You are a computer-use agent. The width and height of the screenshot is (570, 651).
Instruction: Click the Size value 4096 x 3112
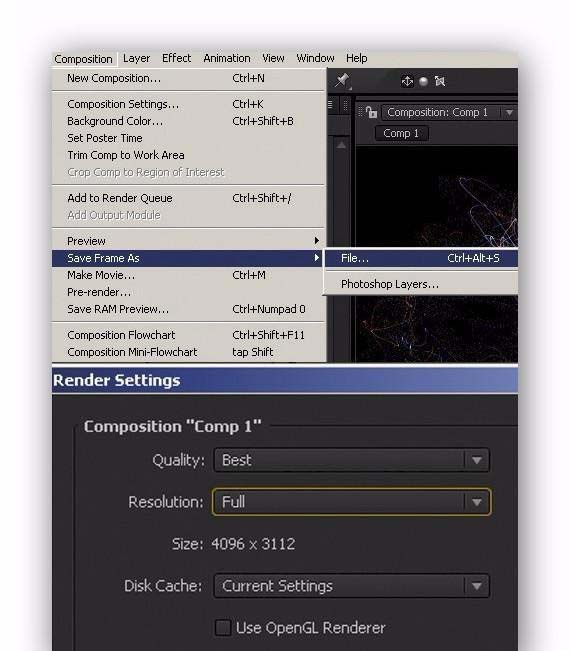253,544
